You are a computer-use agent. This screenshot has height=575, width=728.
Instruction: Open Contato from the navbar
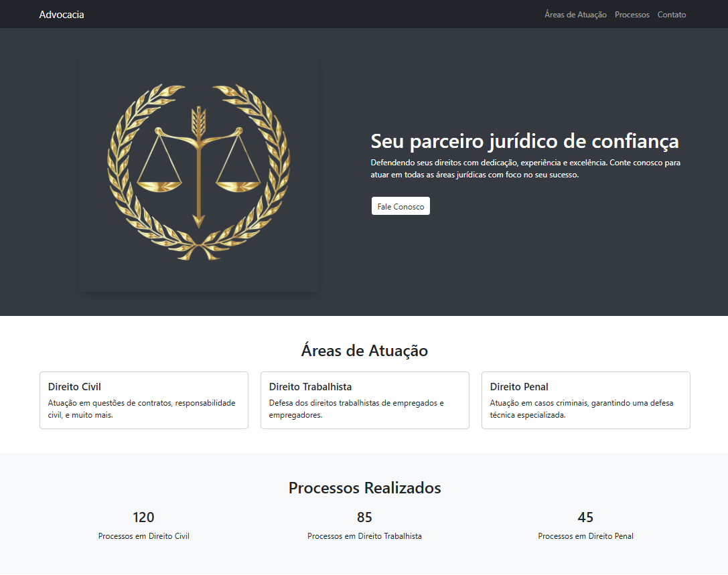pos(671,14)
